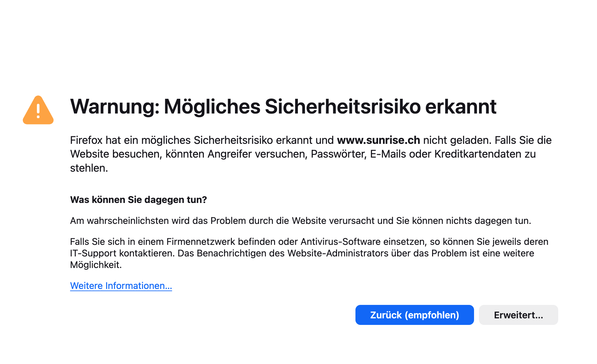The height and width of the screenshot is (364, 597).
Task: Click the sentence starting with Am wahrscheinlichsten
Action: [x=300, y=221]
